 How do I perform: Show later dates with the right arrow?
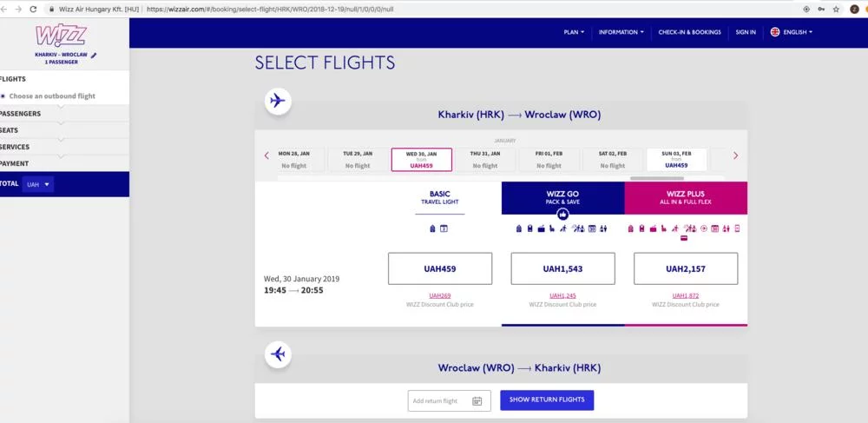click(x=735, y=156)
